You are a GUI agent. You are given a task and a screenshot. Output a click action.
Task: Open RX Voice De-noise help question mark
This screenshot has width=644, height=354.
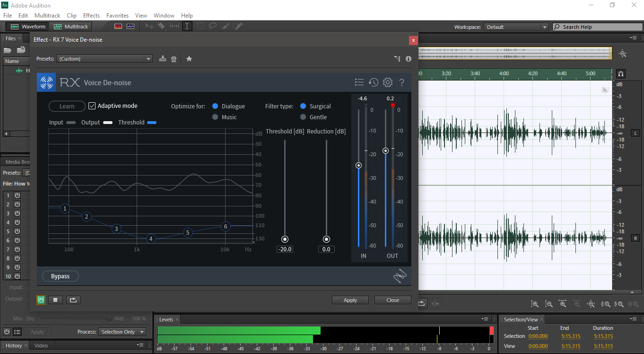402,82
